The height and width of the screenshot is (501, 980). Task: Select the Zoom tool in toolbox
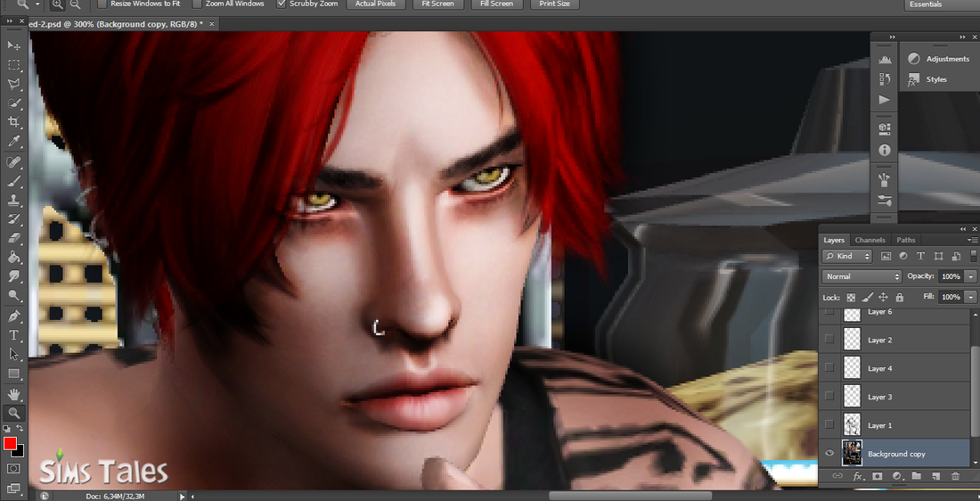coord(13,413)
